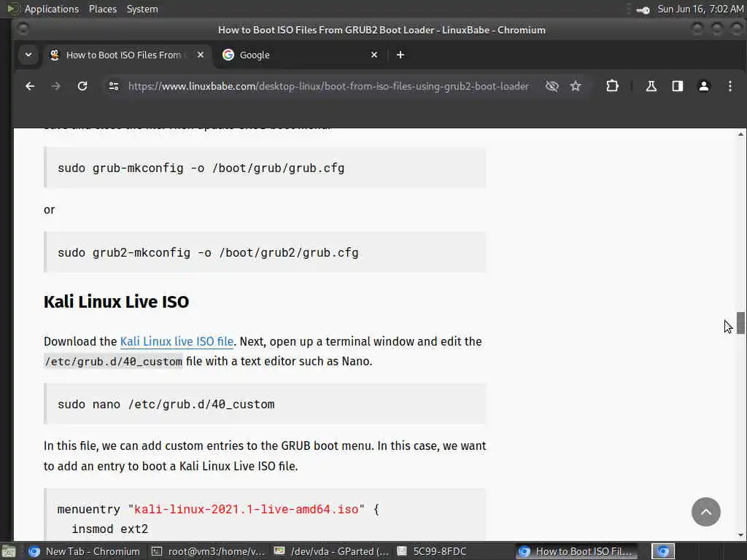The width and height of the screenshot is (747, 560).
Task: Open site information icon in address bar
Action: tap(113, 86)
